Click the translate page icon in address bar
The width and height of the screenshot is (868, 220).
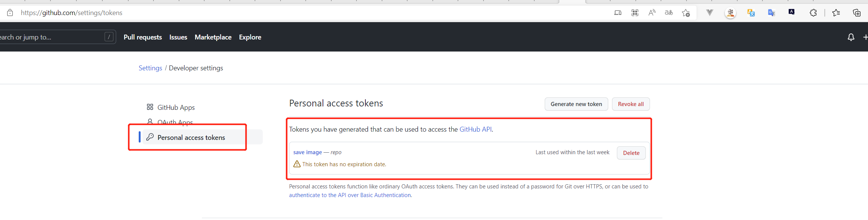(669, 13)
